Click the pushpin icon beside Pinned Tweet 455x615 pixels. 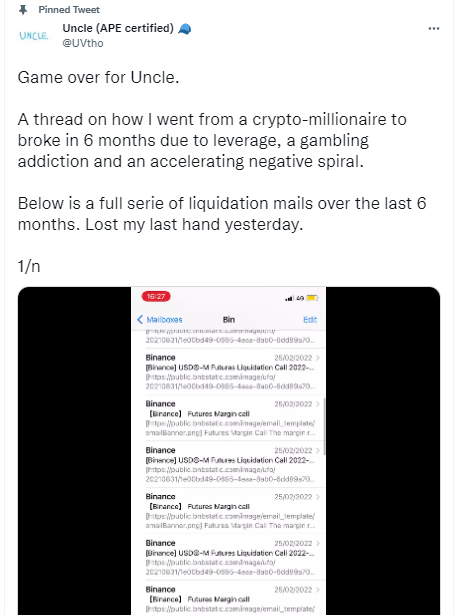coord(23,10)
